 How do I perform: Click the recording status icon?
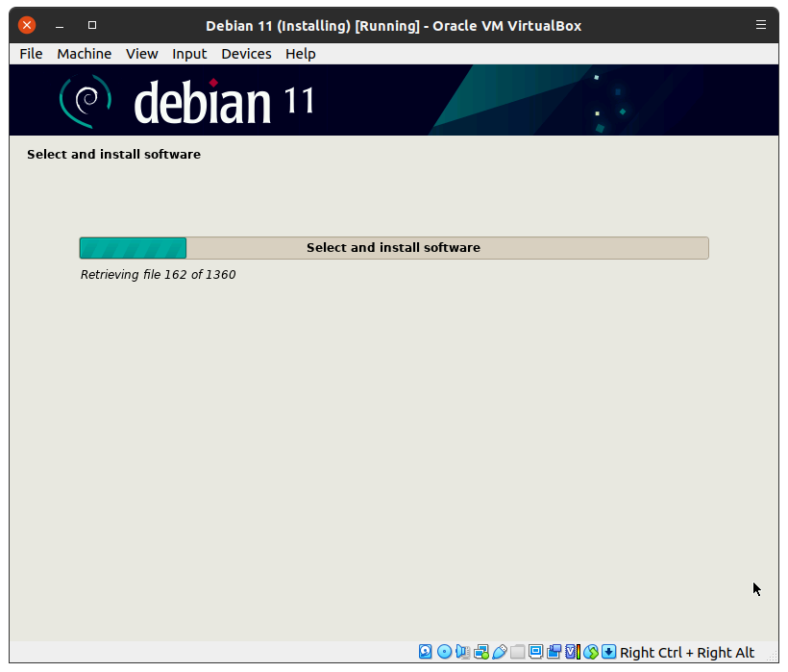tap(554, 652)
